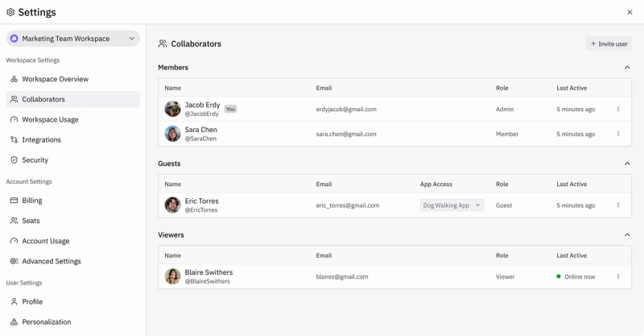The image size is (644, 336).
Task: Click the Advanced Settings gear icon
Action: pyautogui.click(x=14, y=261)
